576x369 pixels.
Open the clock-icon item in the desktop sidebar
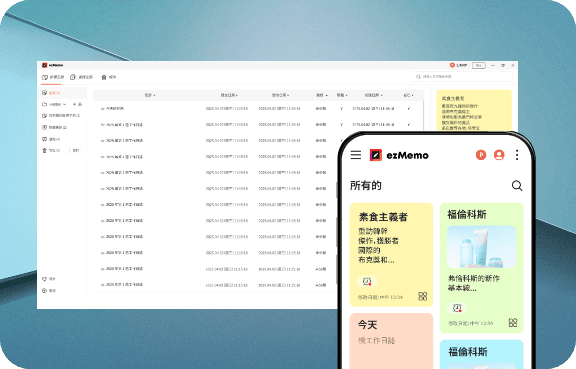click(x=54, y=128)
